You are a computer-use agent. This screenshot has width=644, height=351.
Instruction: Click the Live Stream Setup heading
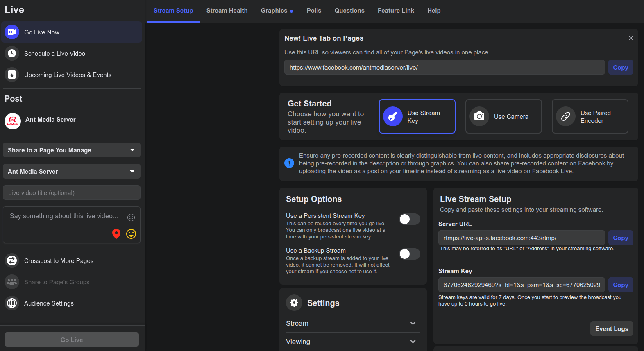click(476, 199)
